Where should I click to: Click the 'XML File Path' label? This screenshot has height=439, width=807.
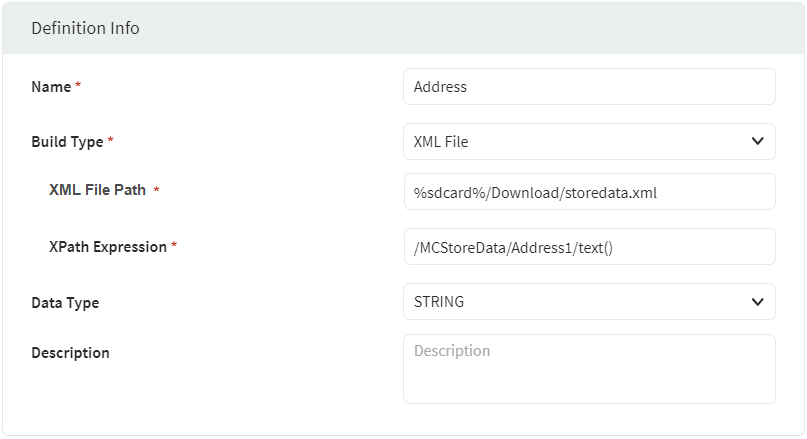tap(97, 190)
